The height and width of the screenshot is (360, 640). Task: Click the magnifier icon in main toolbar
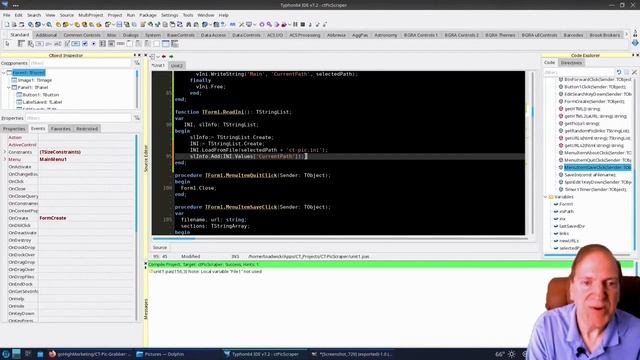click(x=269, y=24)
